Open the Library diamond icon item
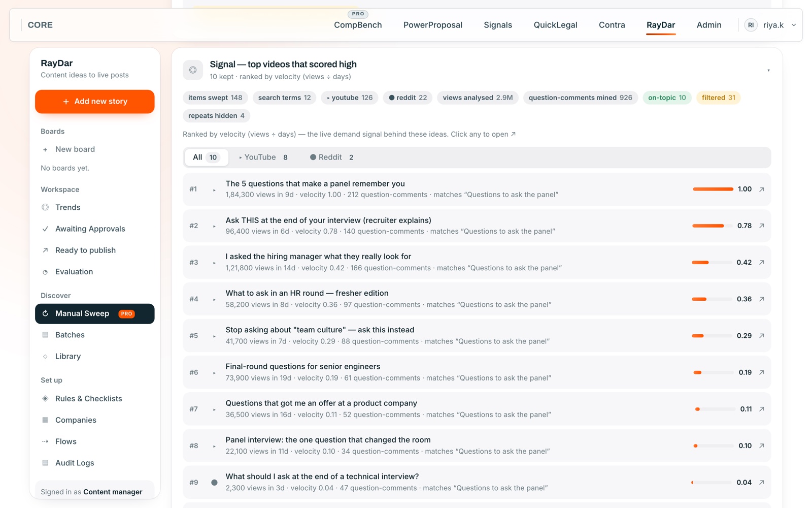 click(45, 357)
